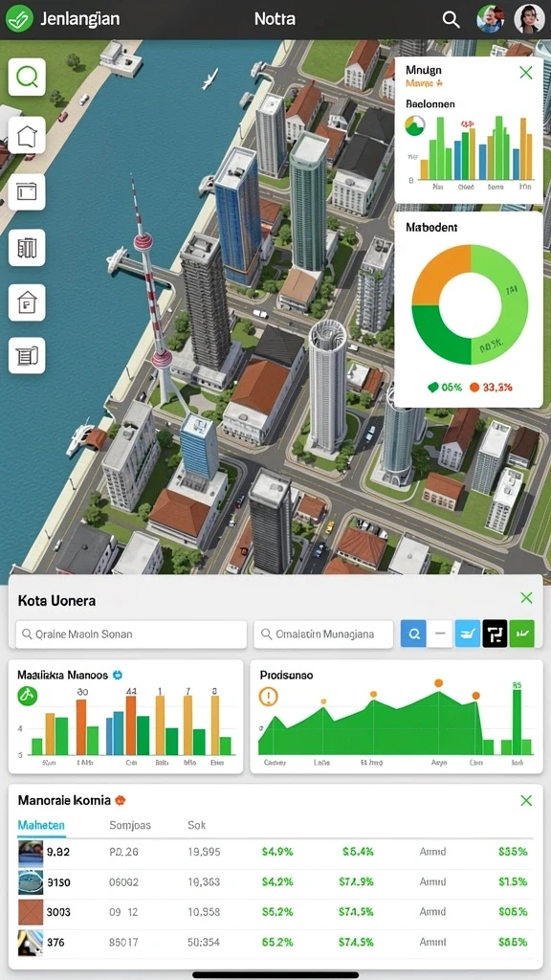Click the green tool badge in bar chart
The width and height of the screenshot is (551, 980).
(28, 695)
